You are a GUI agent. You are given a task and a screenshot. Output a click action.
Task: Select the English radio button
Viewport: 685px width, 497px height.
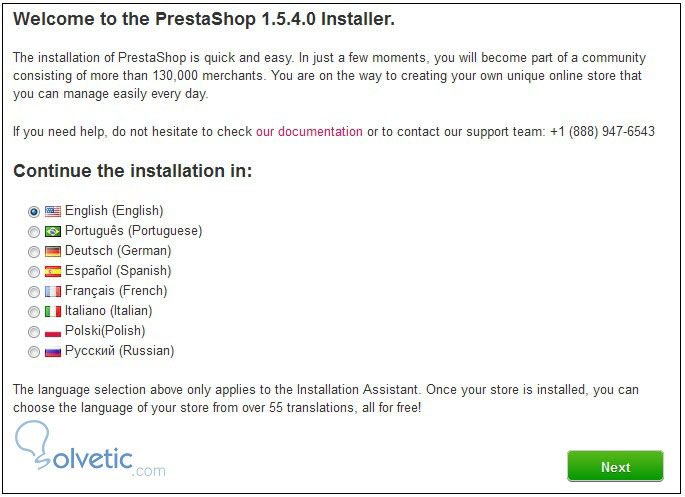click(x=35, y=212)
